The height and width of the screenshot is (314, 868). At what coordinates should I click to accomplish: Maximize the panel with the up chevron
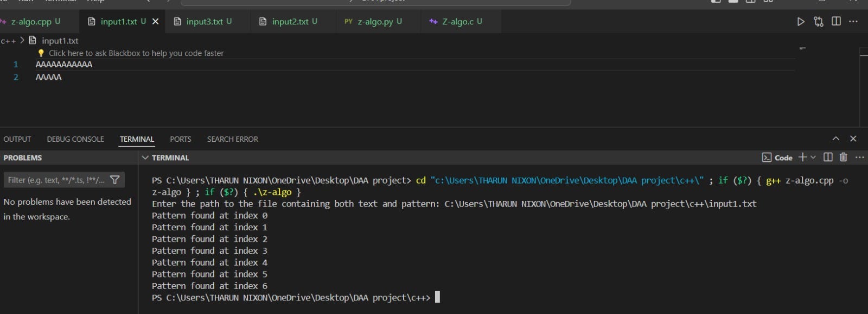point(836,139)
